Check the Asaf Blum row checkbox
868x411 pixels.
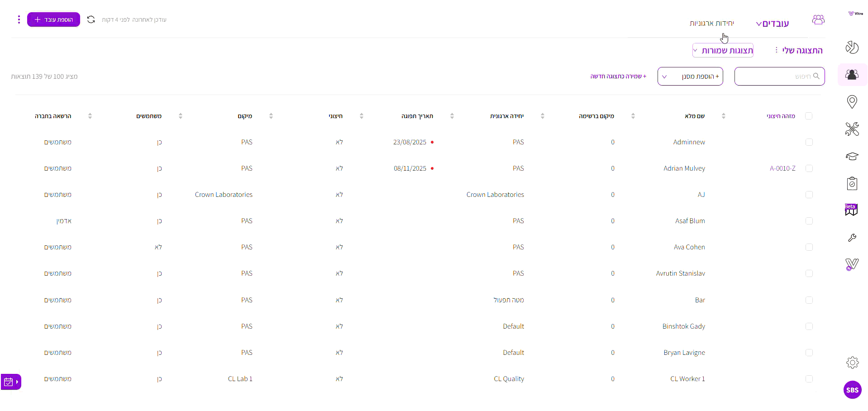(x=809, y=221)
